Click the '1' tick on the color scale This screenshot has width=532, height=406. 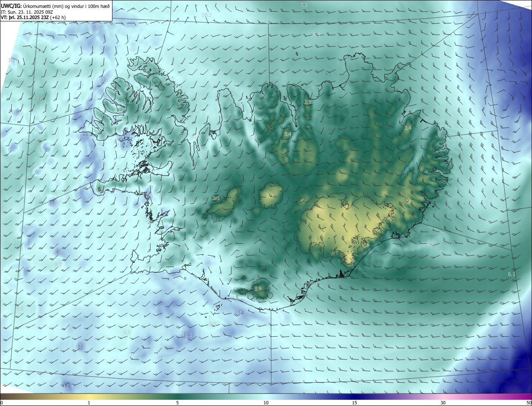tap(89, 403)
